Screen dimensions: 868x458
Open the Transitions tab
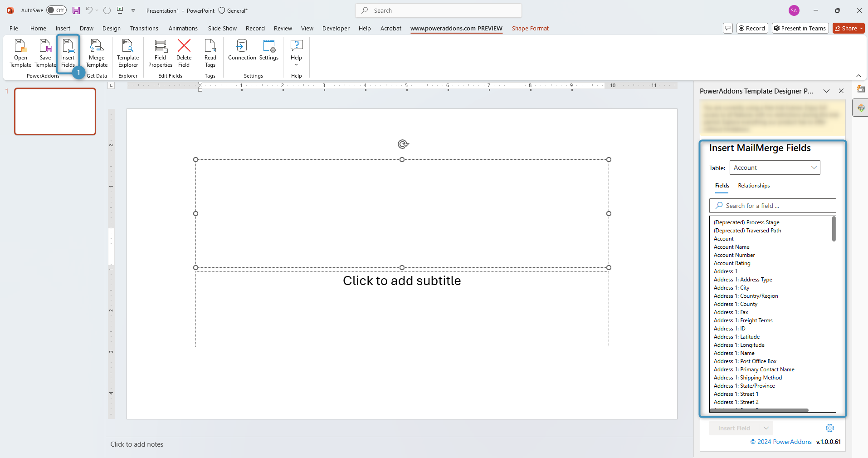[144, 28]
